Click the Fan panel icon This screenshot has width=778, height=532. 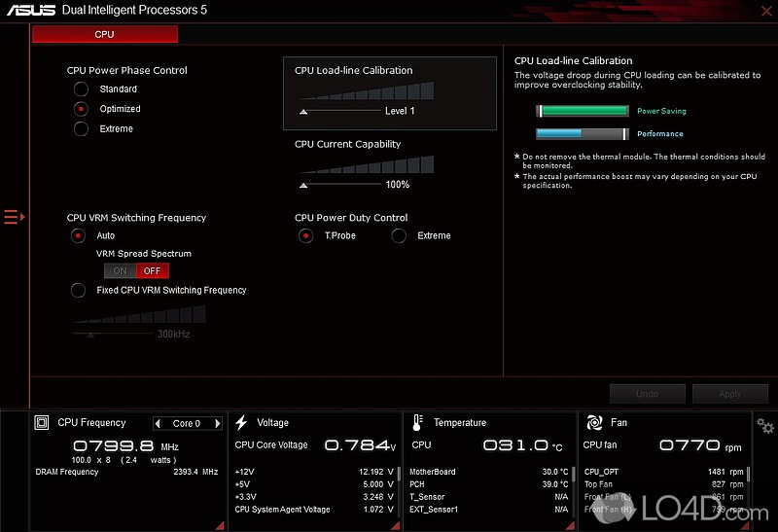click(x=594, y=422)
